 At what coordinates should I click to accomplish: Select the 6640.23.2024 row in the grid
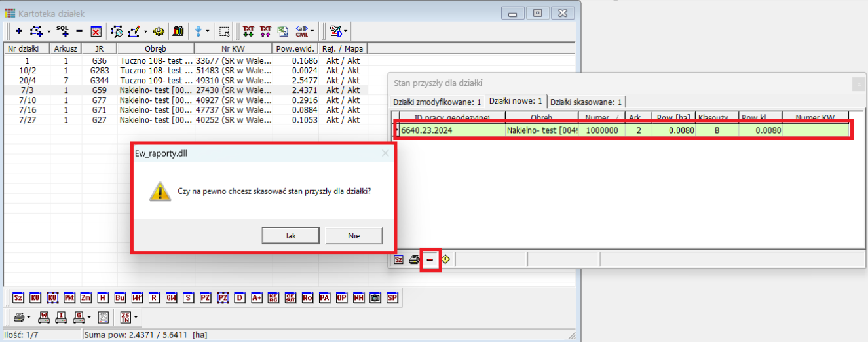click(452, 130)
